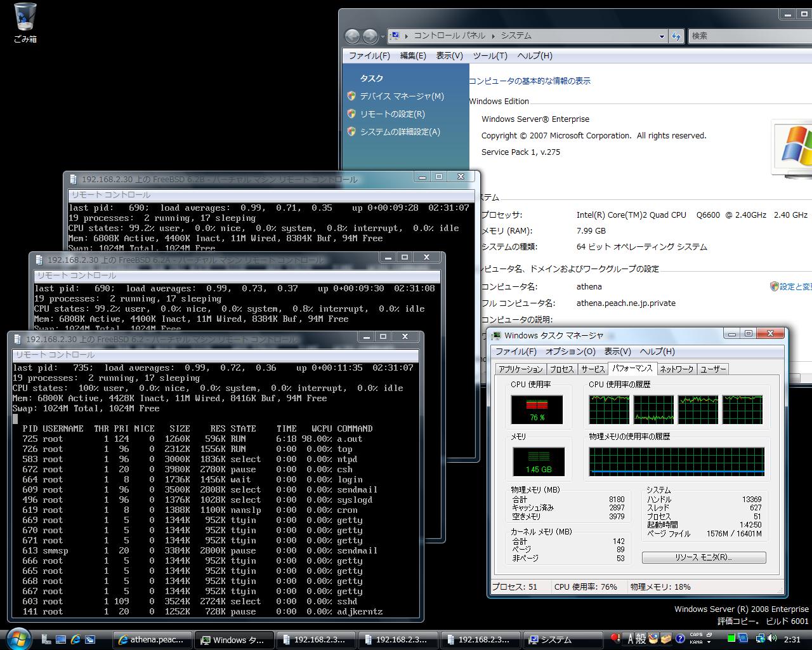Image resolution: width=812 pixels, height=650 pixels.
Task: Switch to ユーザー tab in Task Manager
Action: [x=712, y=369]
